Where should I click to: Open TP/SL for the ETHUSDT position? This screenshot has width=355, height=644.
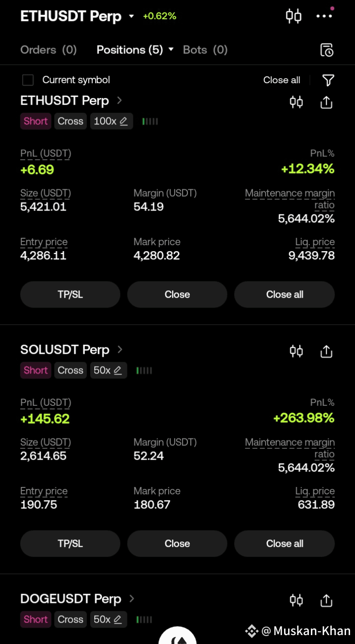click(x=70, y=294)
